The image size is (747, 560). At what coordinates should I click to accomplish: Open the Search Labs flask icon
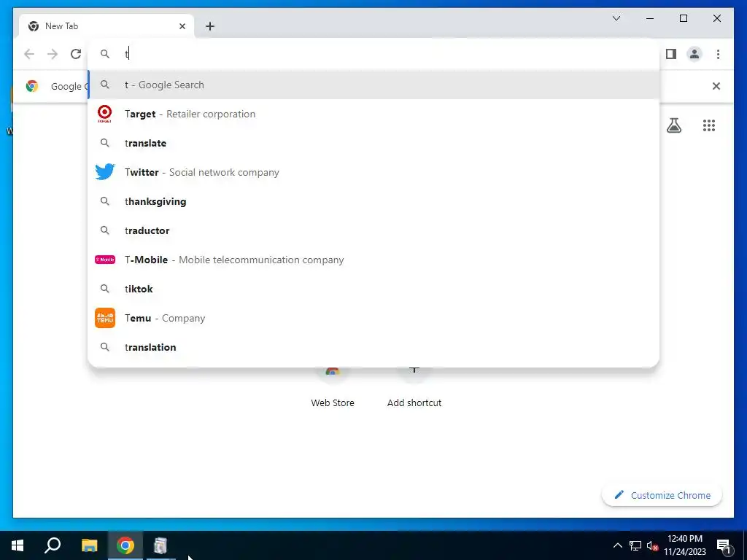[x=674, y=125]
